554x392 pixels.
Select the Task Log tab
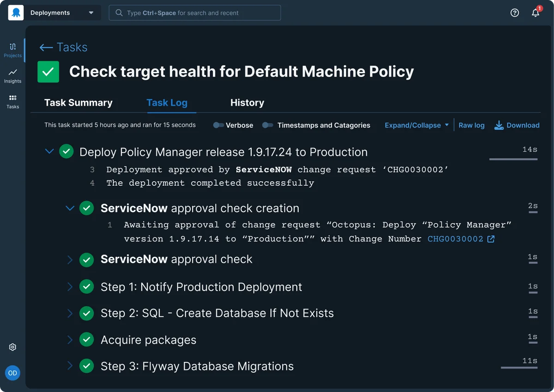pos(167,103)
